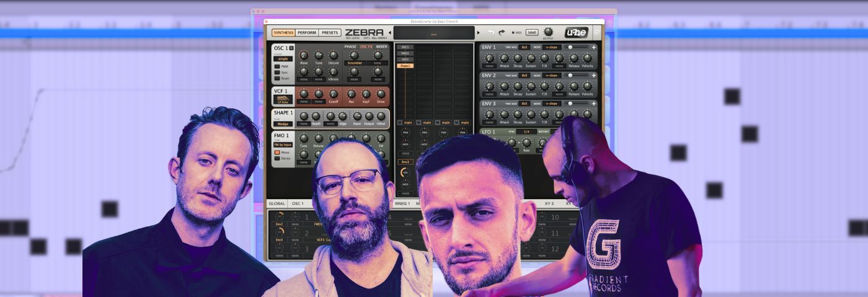Screen dimensions: 868x297
Task: Click the plus icon in ENV 1
Action: coord(593,47)
